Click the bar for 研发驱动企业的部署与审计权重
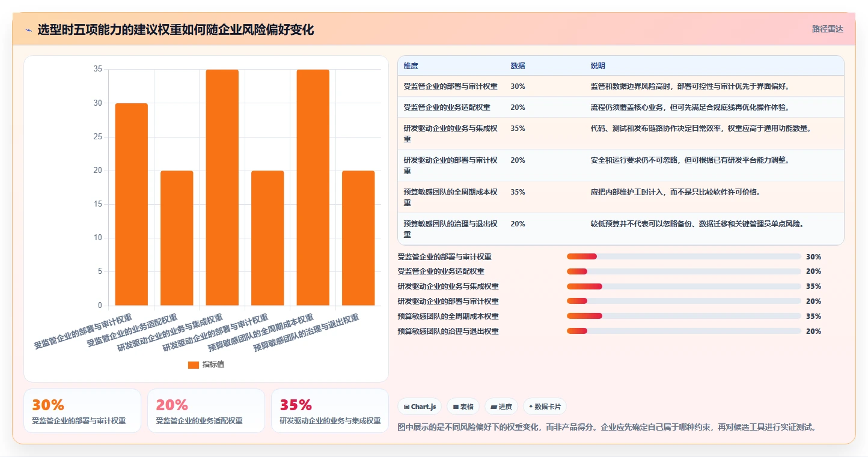 click(267, 238)
